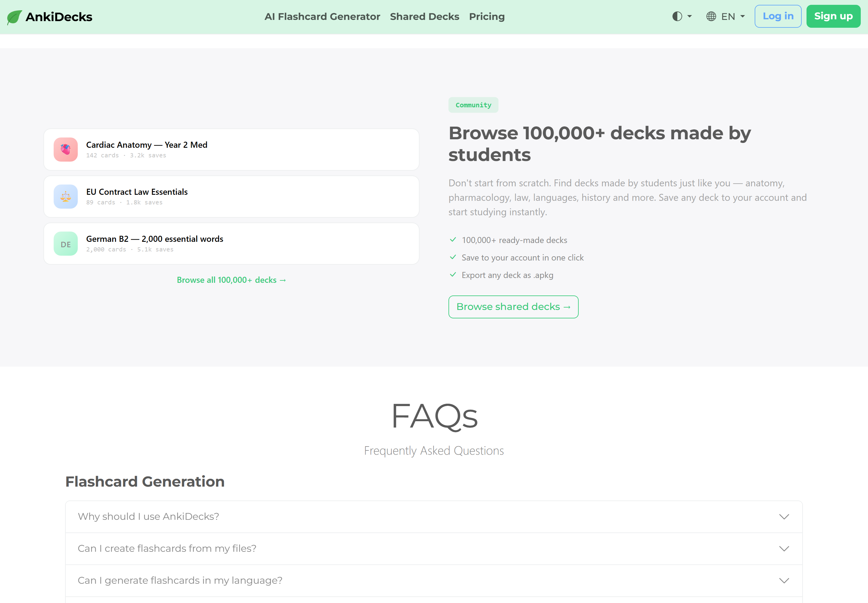Click 'Can I generate flashcards in my language?' text
Image resolution: width=868 pixels, height=603 pixels.
[x=180, y=580]
